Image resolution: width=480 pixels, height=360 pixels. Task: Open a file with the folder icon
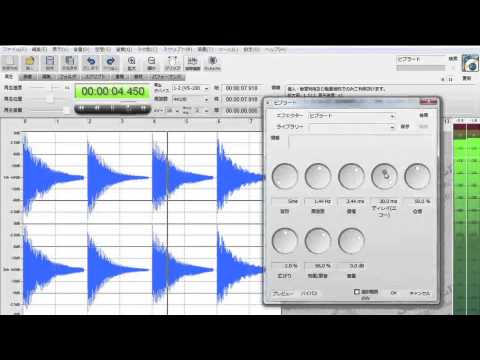30,63
